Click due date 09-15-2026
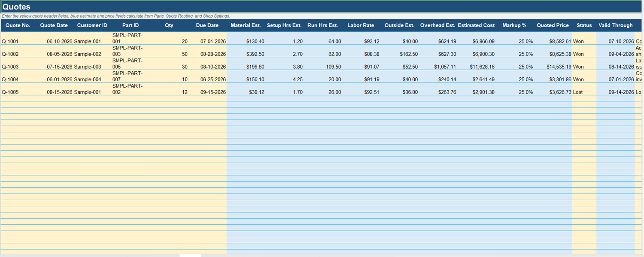Image resolution: width=644 pixels, height=257 pixels. pos(213,92)
